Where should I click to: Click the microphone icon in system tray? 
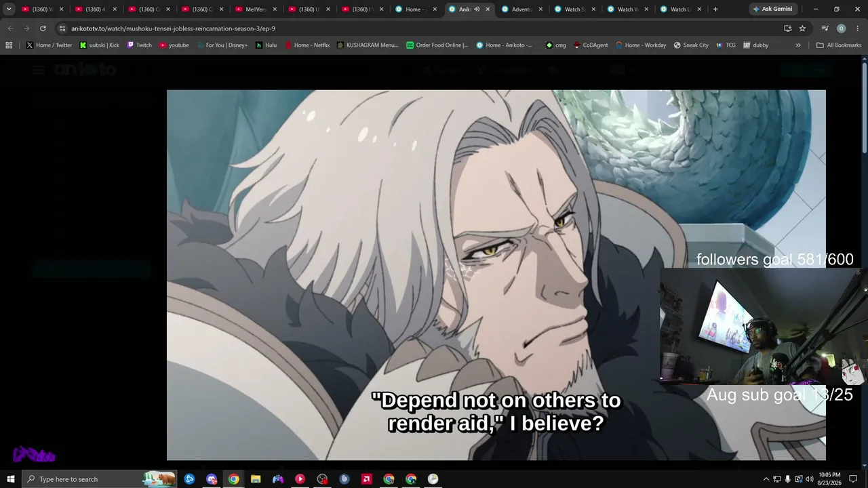787,479
